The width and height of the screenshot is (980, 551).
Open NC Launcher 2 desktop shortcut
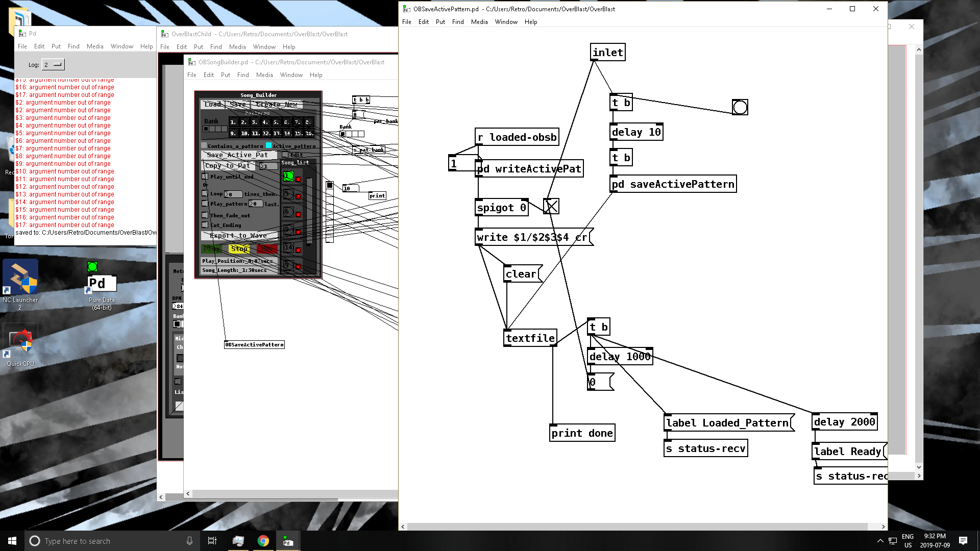coord(20,284)
